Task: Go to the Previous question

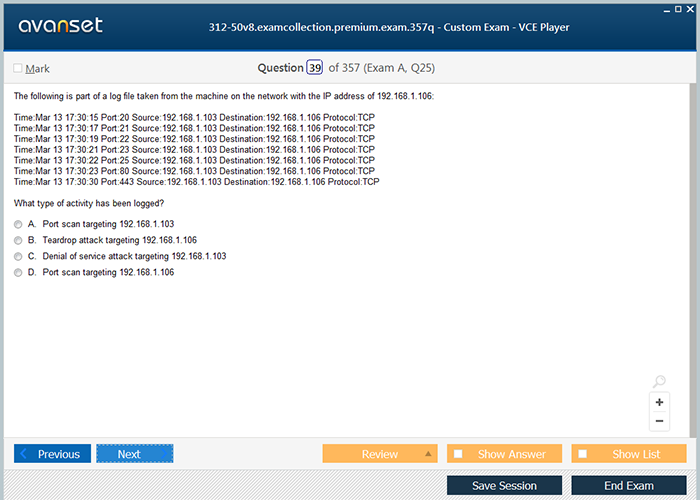Action: tap(52, 454)
